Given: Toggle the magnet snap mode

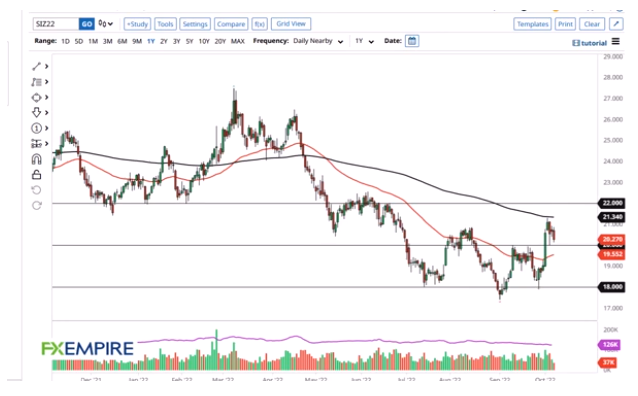Looking at the screenshot, I should [37, 159].
